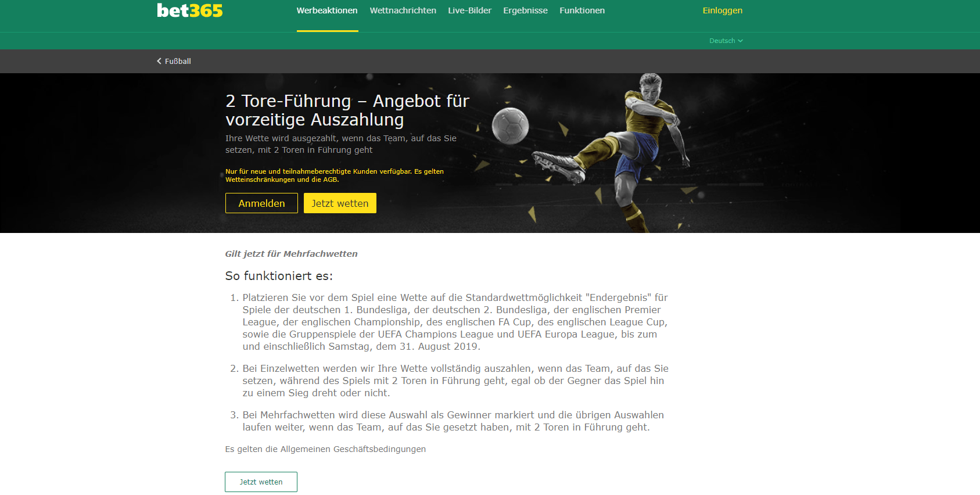
Task: Click the yellow terms notice text
Action: (334, 175)
